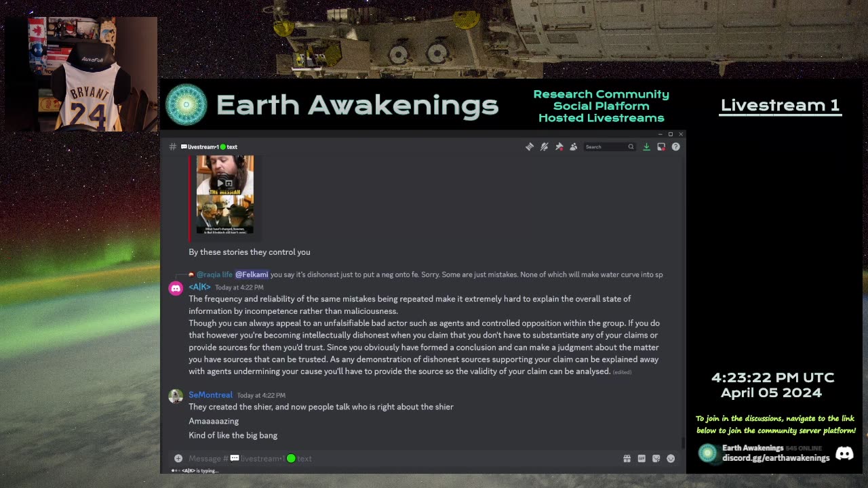Click 'Kind of like the big bang' message

(x=233, y=435)
